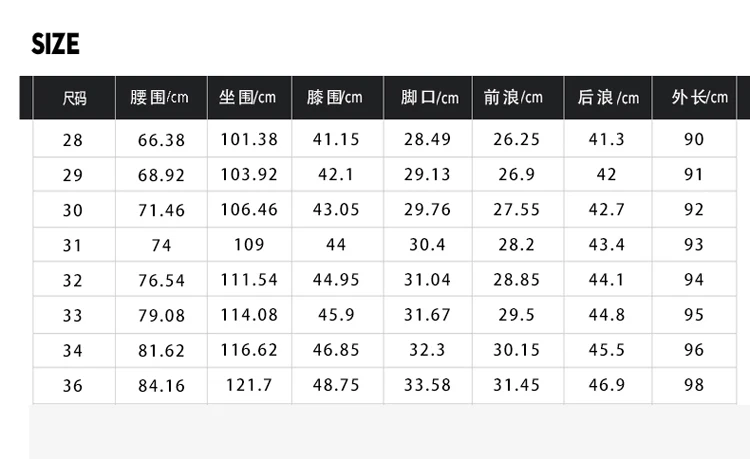This screenshot has width=750, height=459.
Task: Select the 前浪/cm column header
Action: tap(518, 98)
